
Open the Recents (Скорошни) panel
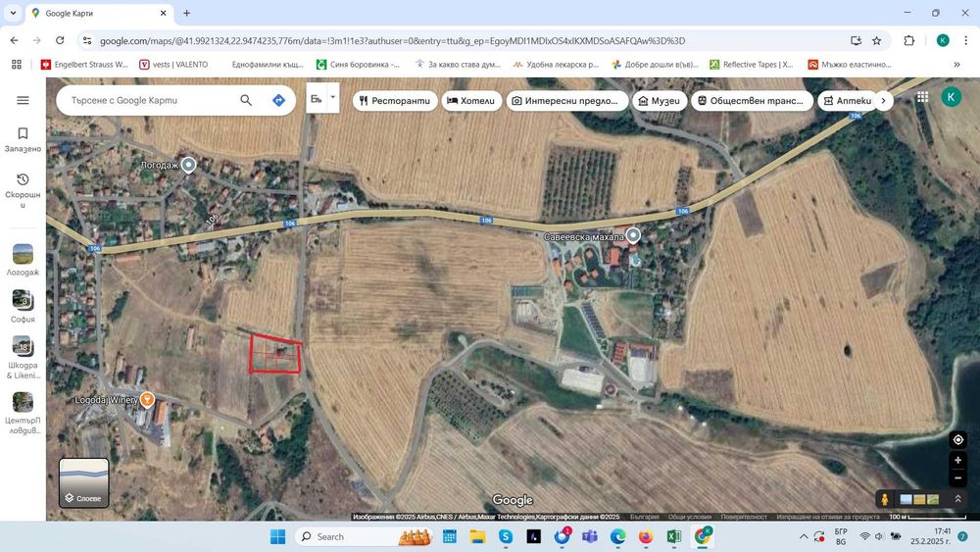(23, 190)
